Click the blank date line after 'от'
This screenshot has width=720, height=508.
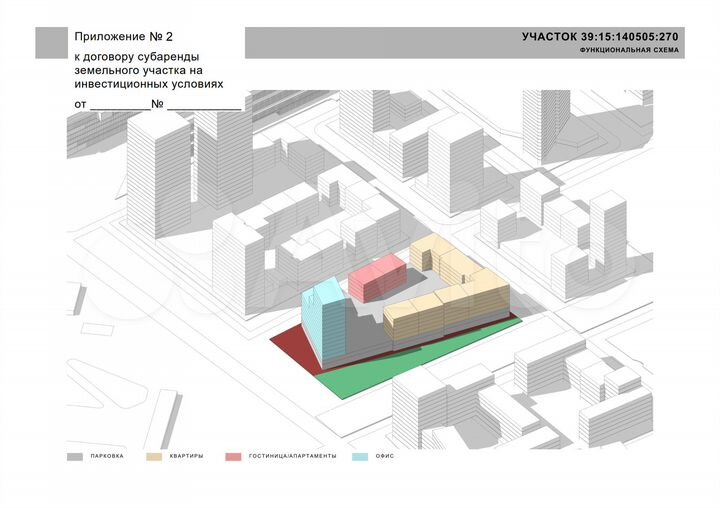(118, 106)
